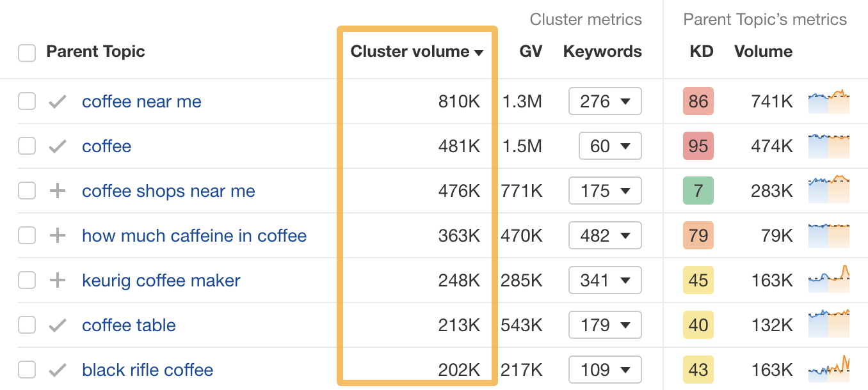Click the plus icon beside "how much caffeine in coffee"
This screenshot has height=390, width=868.
click(57, 235)
